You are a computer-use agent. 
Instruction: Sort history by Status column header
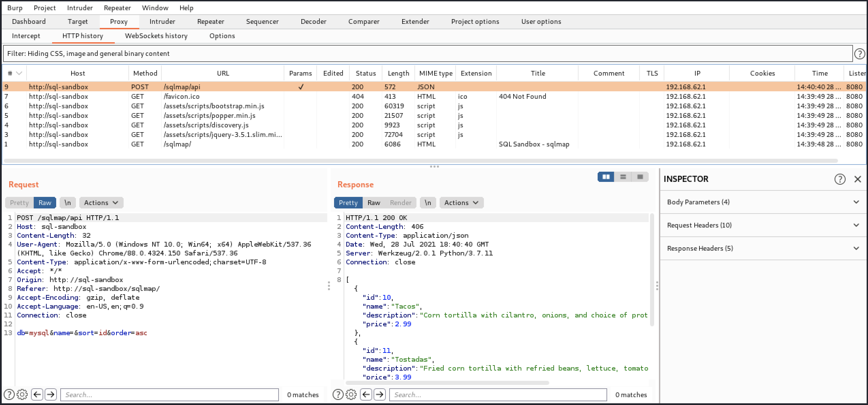[x=366, y=73]
